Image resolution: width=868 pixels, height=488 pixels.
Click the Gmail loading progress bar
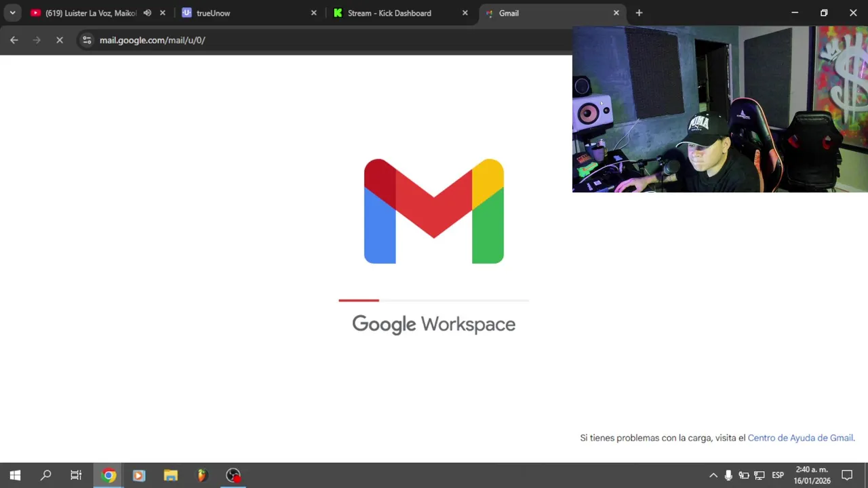434,300
